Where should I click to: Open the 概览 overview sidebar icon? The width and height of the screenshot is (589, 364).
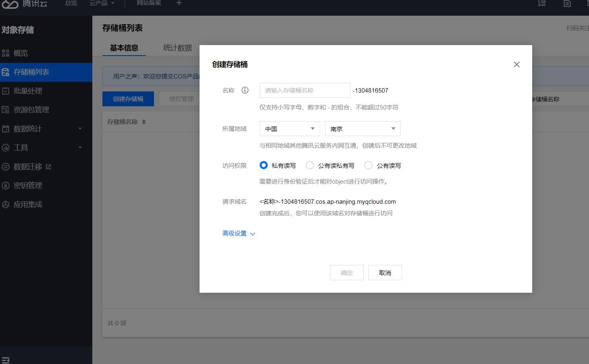(6, 53)
